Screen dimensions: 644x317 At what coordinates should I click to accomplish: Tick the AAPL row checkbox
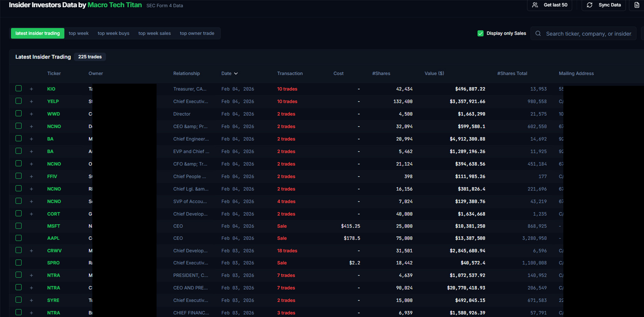click(x=18, y=238)
